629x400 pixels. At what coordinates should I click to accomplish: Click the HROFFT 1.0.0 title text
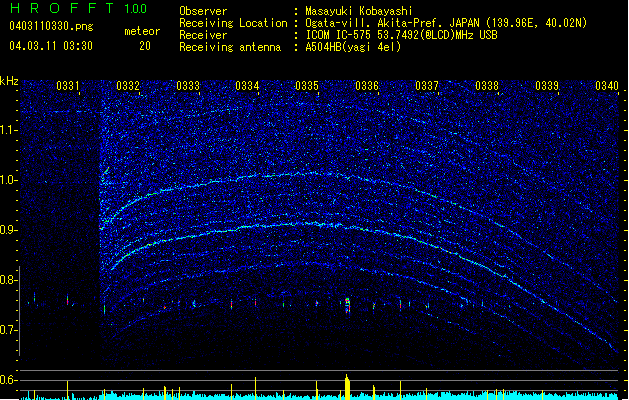point(79,8)
